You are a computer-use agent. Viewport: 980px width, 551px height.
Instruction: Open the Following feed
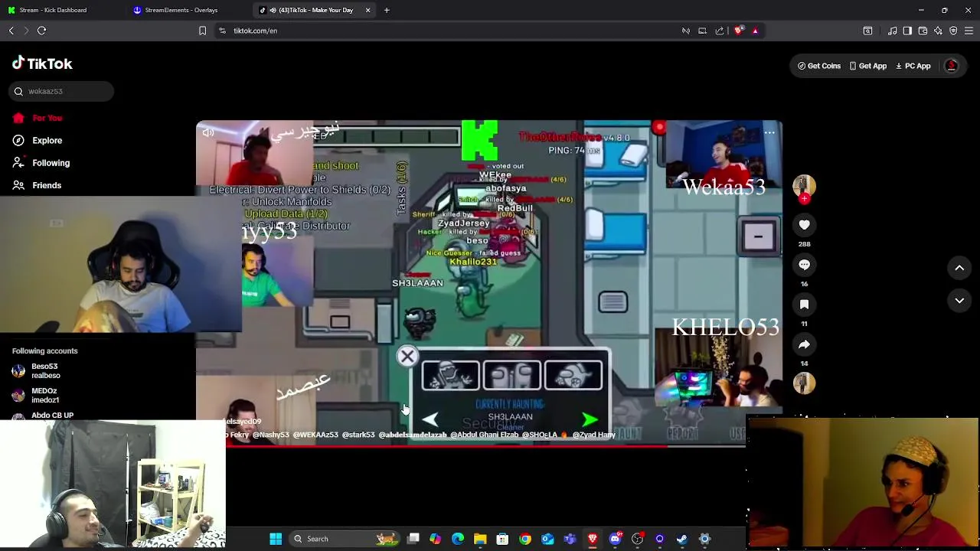coord(41,163)
